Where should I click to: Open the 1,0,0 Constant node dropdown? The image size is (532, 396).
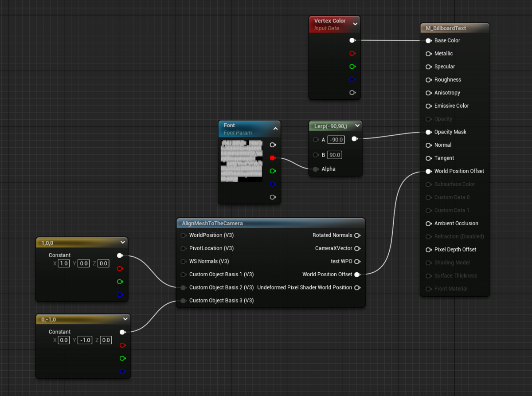pyautogui.click(x=123, y=242)
